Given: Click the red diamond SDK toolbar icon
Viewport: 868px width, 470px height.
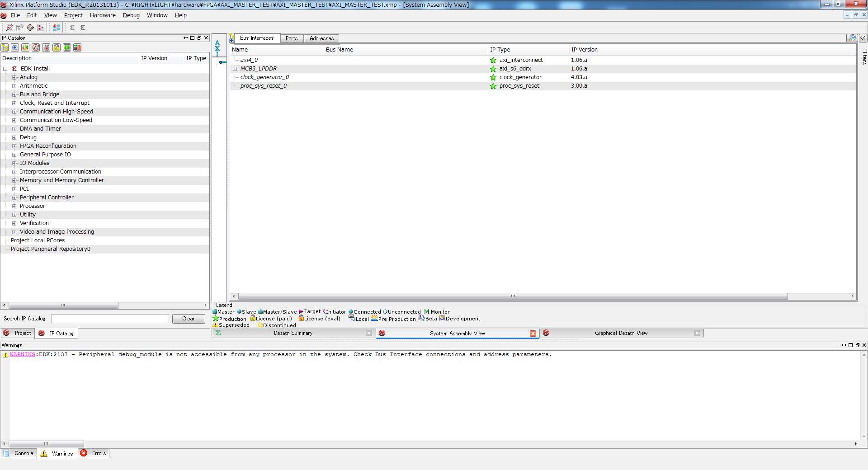Looking at the screenshot, I should click(30, 28).
